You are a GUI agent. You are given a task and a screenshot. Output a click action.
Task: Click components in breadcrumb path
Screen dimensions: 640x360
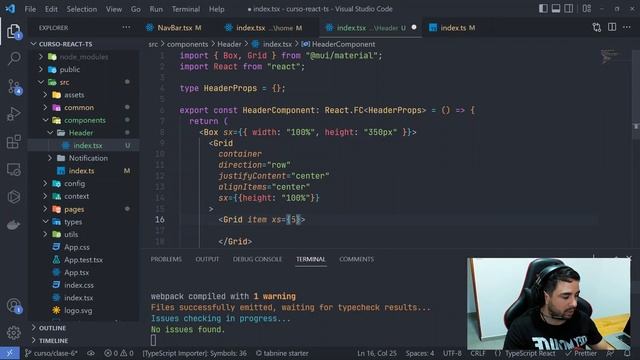click(x=187, y=44)
